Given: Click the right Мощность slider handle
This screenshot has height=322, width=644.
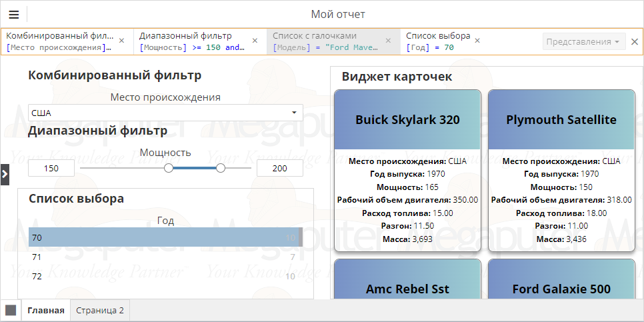Looking at the screenshot, I should 221,168.
